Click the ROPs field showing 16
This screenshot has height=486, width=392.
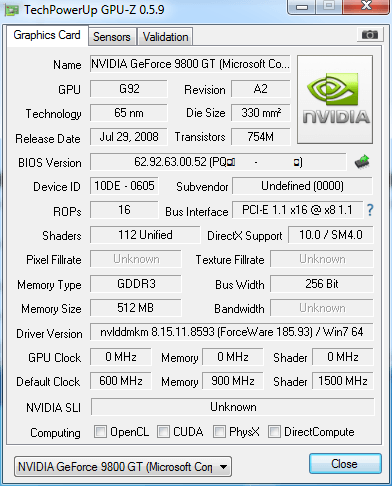click(124, 210)
